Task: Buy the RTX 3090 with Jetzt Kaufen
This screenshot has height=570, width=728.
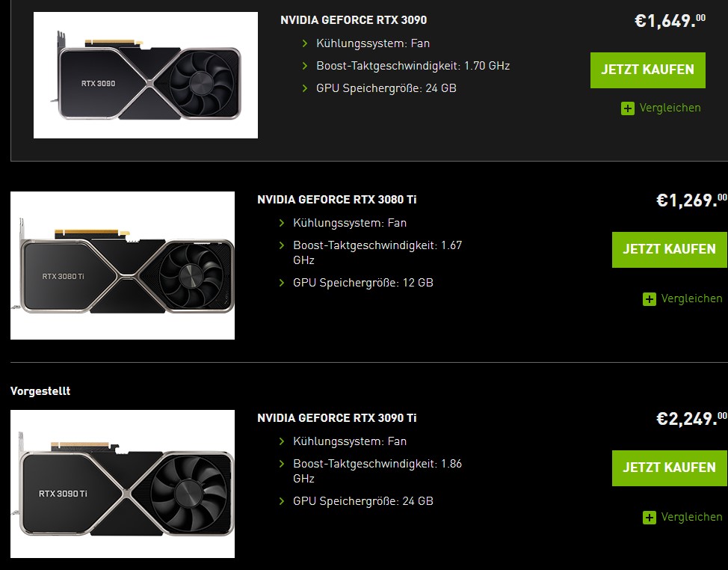Action: tap(648, 70)
